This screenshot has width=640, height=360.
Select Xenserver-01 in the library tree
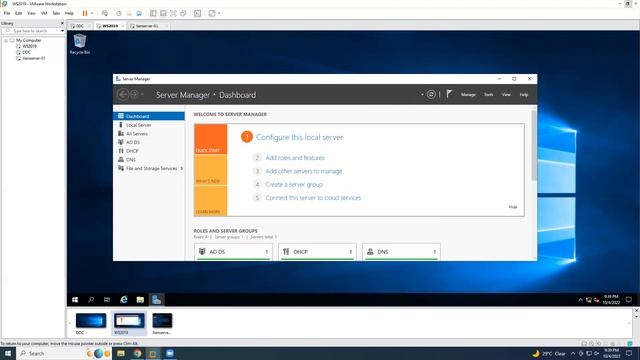point(33,58)
